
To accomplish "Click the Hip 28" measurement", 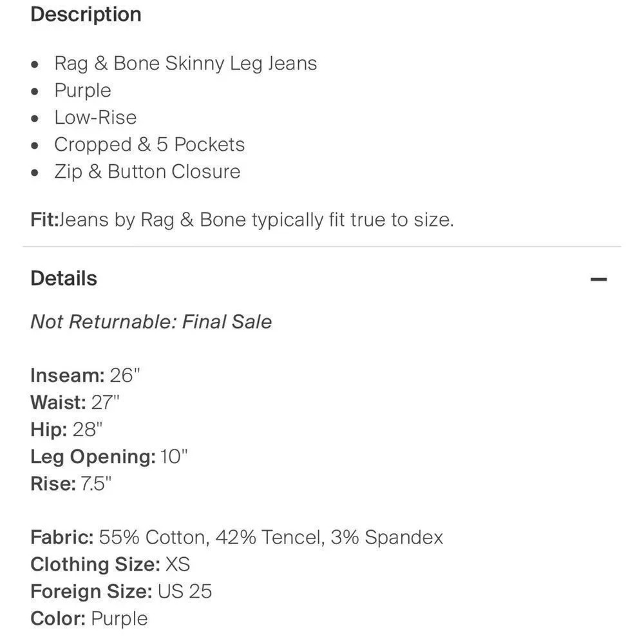I will [66, 430].
